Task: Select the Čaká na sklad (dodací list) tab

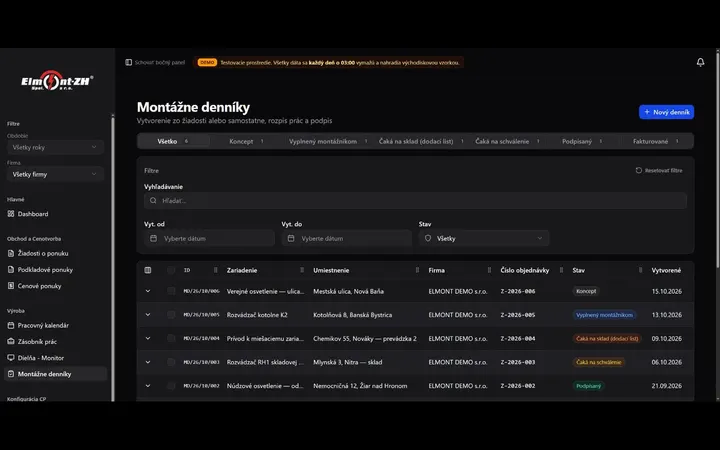Action: coord(421,141)
